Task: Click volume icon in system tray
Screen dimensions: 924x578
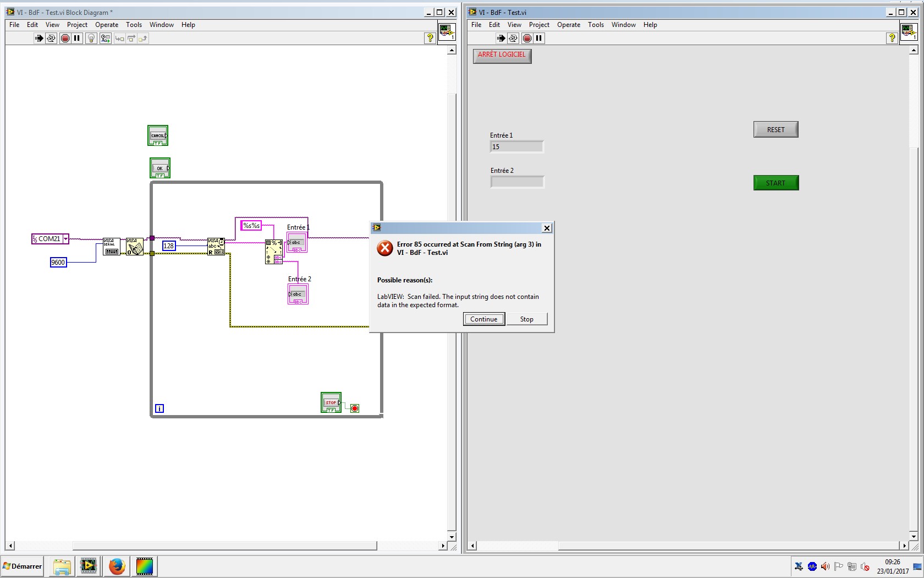Action: (825, 566)
